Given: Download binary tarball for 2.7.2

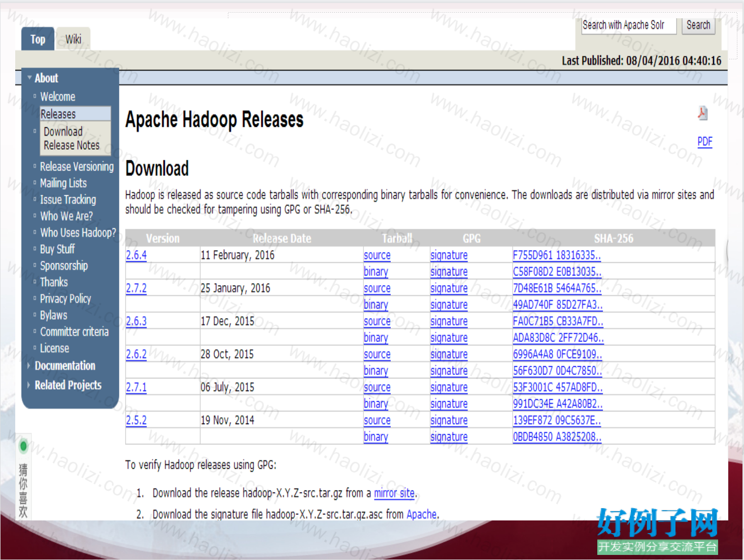Looking at the screenshot, I should [376, 304].
